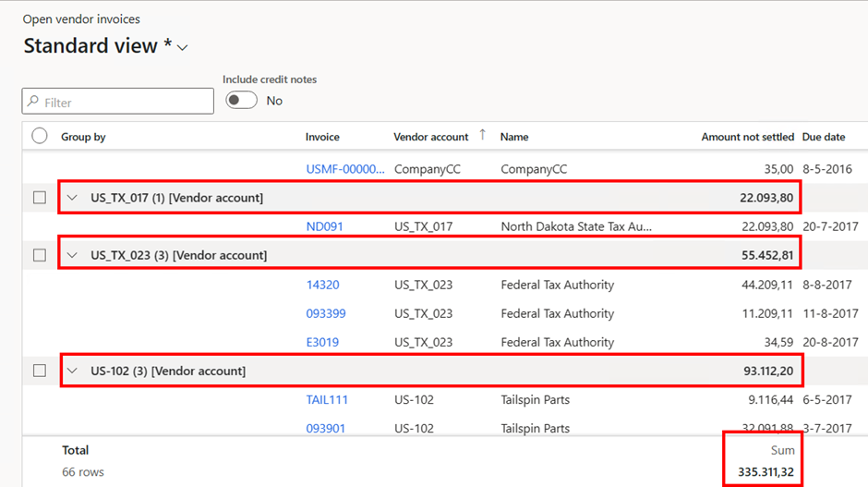Collapse the US-102 group chevron
868x487 pixels.
click(x=72, y=371)
